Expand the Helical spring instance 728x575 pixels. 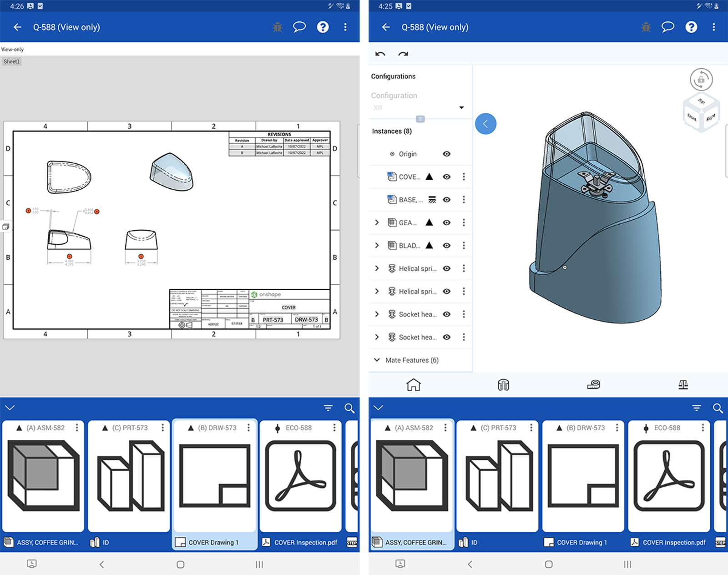coord(377,268)
